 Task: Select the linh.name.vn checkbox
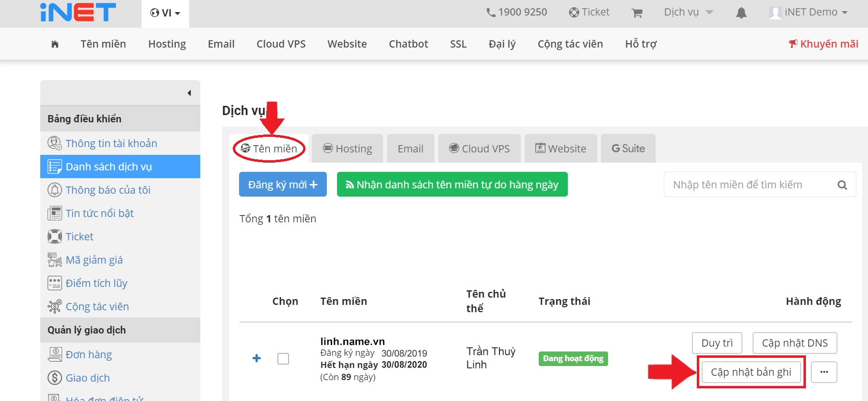coord(283,359)
